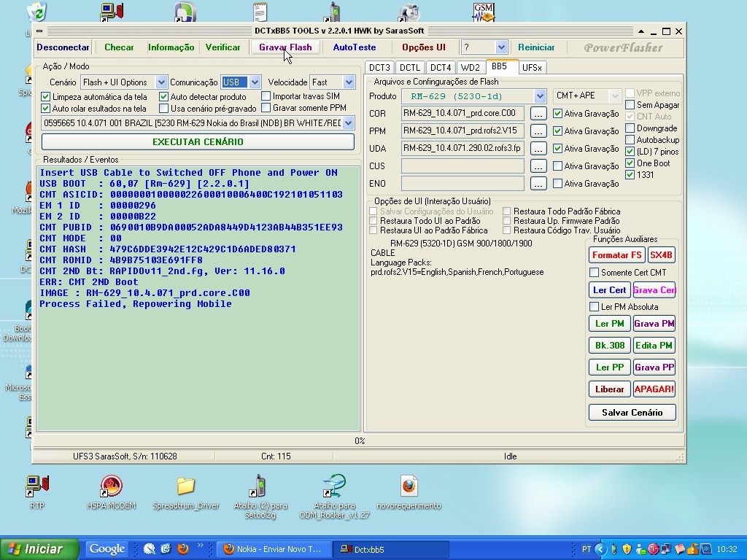Select the GSM desktop icon

pyautogui.click(x=484, y=12)
